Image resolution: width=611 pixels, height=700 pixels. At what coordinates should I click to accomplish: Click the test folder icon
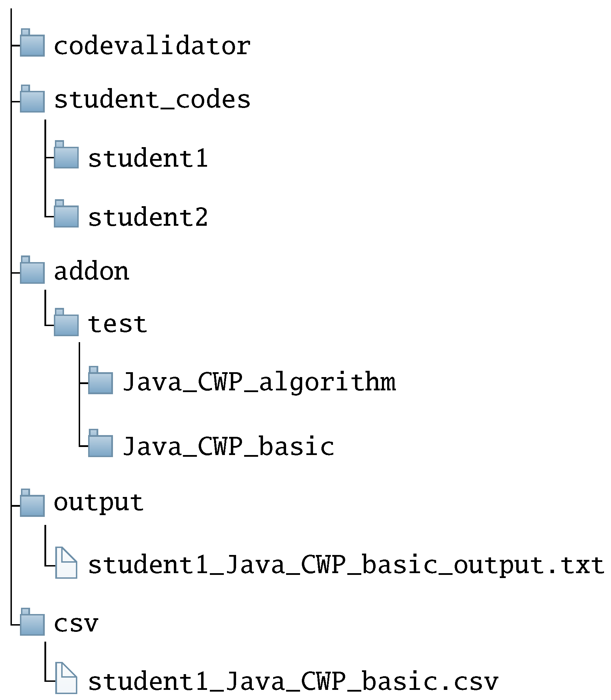click(66, 323)
